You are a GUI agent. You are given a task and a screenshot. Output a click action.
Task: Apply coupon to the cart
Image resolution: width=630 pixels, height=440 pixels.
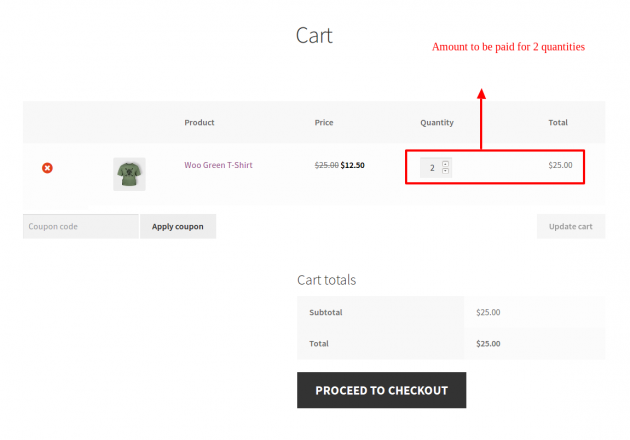click(178, 226)
